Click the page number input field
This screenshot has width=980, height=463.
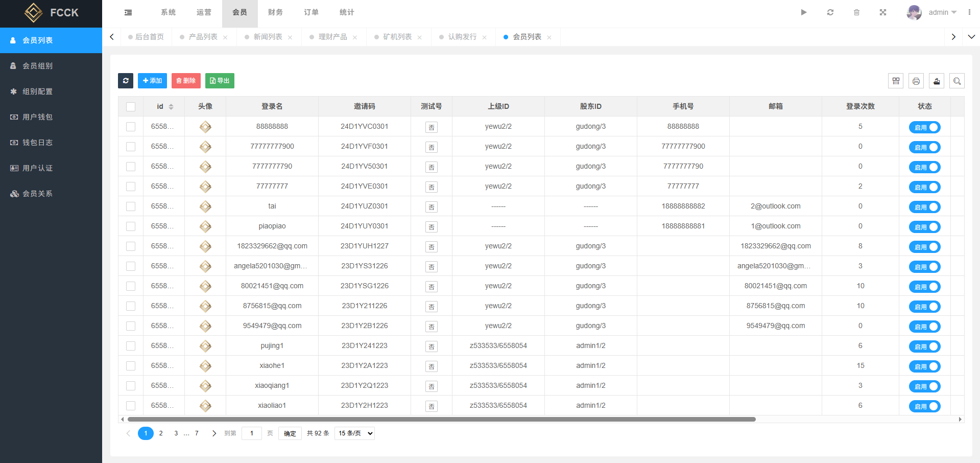252,433
